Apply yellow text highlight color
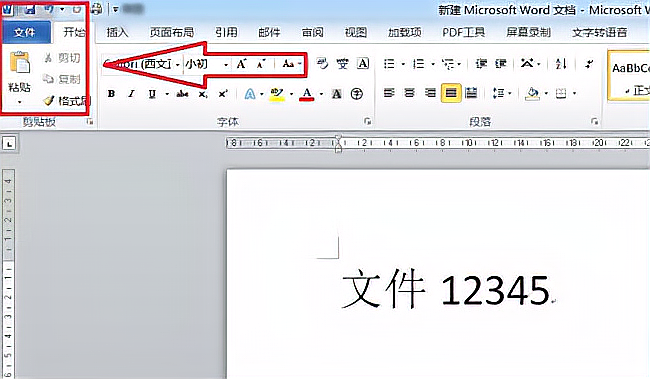This screenshot has height=379, width=650. coord(276,94)
